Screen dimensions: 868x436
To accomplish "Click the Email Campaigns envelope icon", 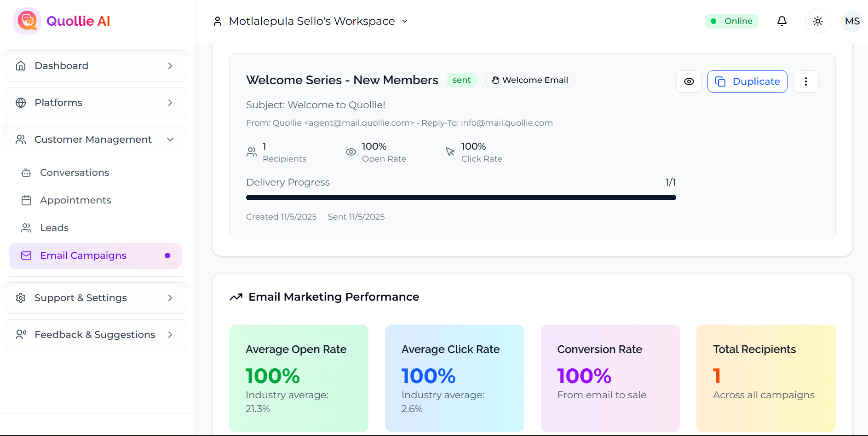I will pyautogui.click(x=26, y=256).
